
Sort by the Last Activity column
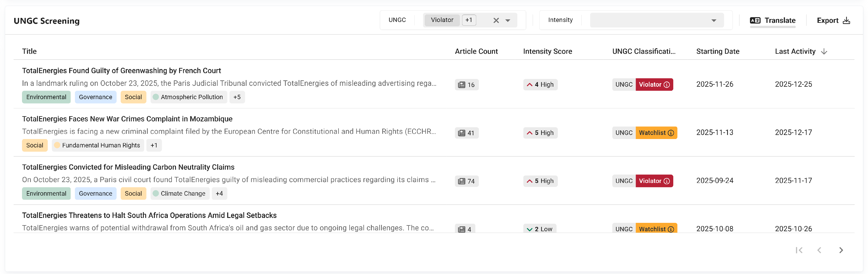coord(795,51)
